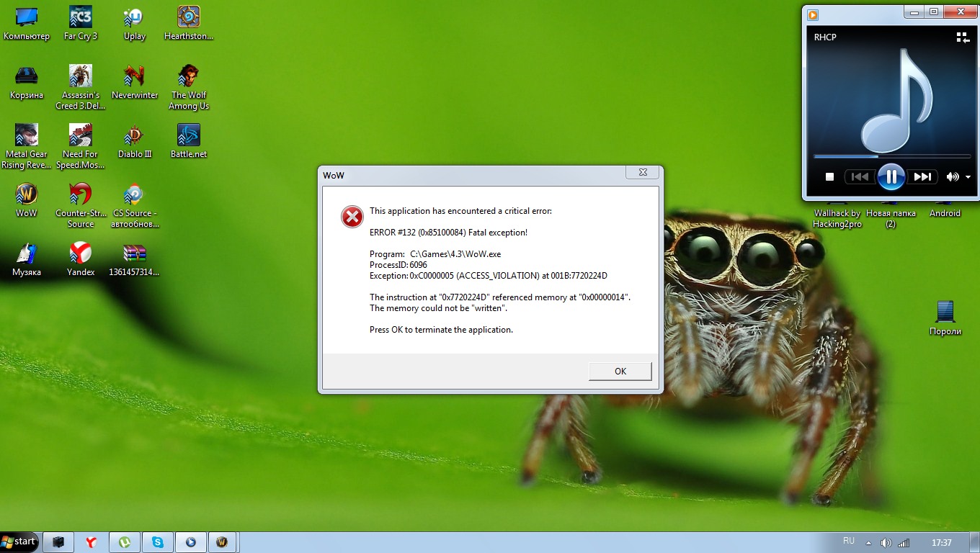The height and width of the screenshot is (553, 980).
Task: Click the 'ProcessID: 6096' line
Action: tap(398, 265)
